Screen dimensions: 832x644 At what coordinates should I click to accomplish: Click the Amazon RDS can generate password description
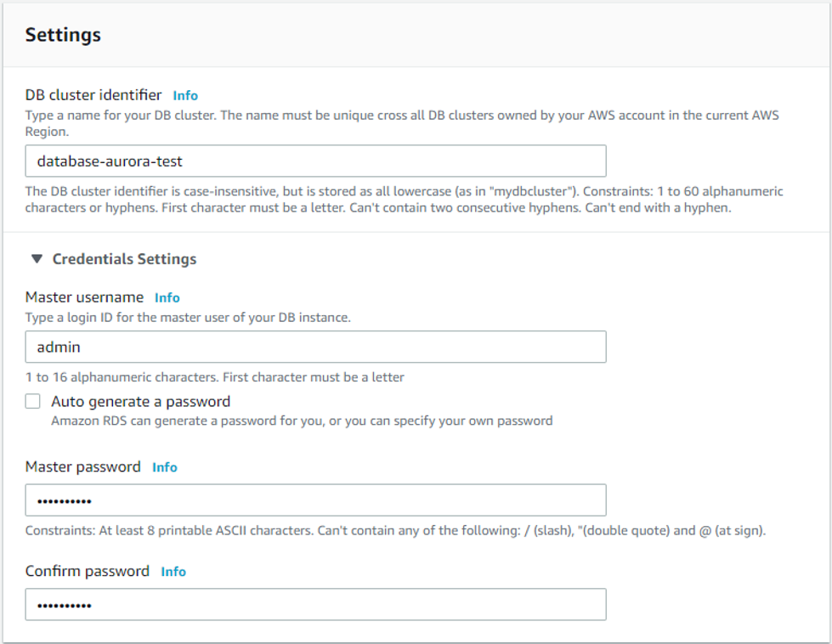click(302, 421)
